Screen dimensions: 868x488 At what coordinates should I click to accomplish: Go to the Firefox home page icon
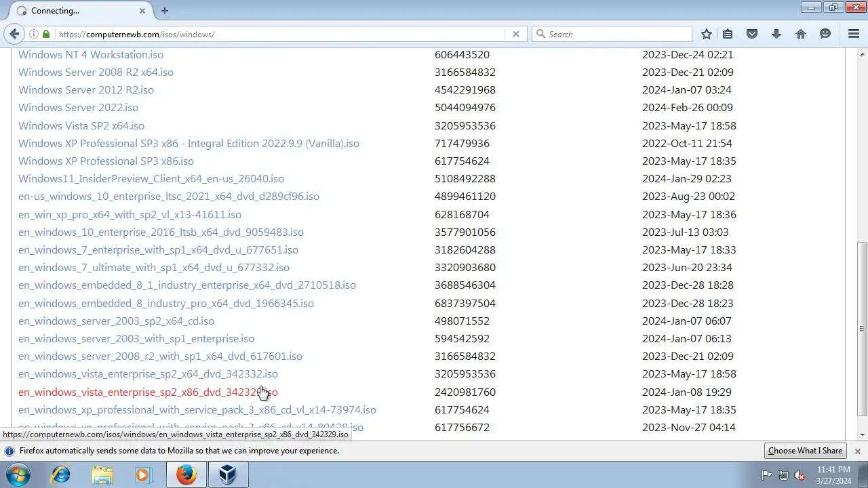click(x=801, y=34)
